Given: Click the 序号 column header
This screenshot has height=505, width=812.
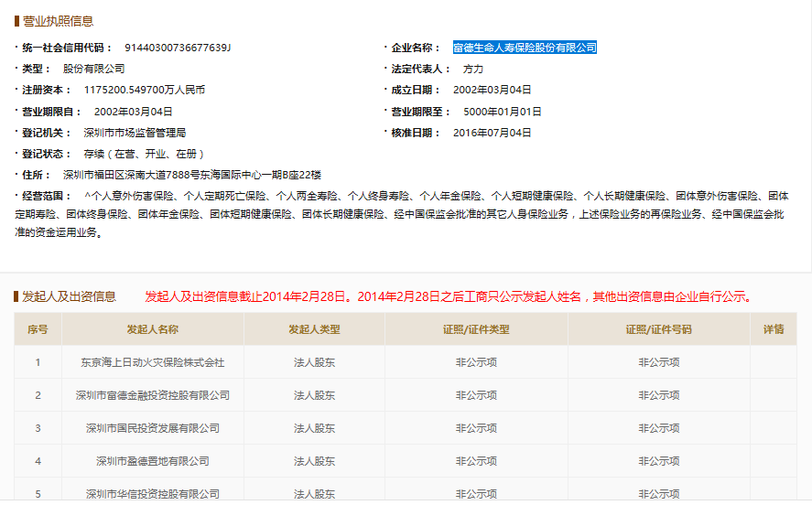Looking at the screenshot, I should coord(38,329).
